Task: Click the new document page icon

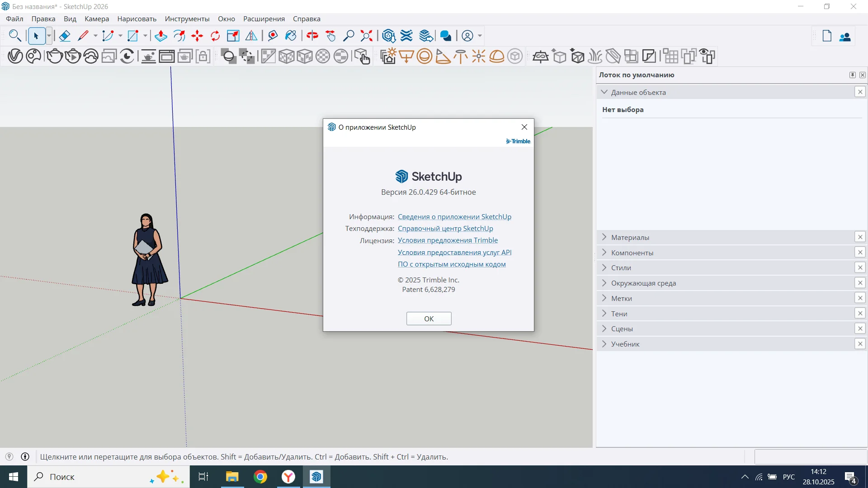Action: (x=827, y=36)
